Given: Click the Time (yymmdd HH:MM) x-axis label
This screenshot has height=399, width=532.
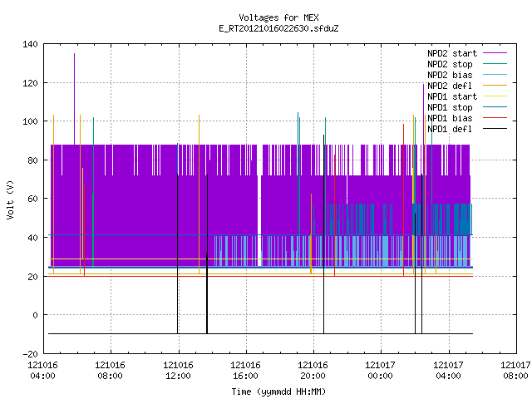Looking at the screenshot, I should tap(278, 392).
